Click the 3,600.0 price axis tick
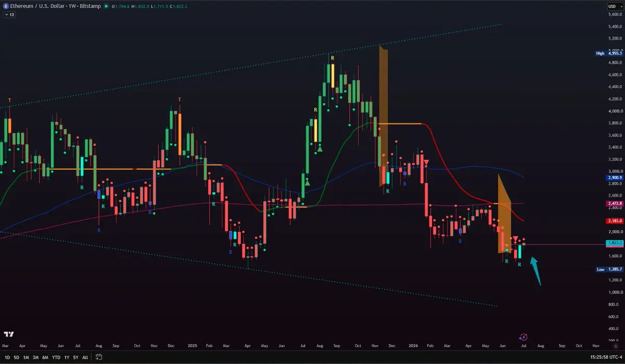Viewport: 625px width, 364px height. click(615, 135)
